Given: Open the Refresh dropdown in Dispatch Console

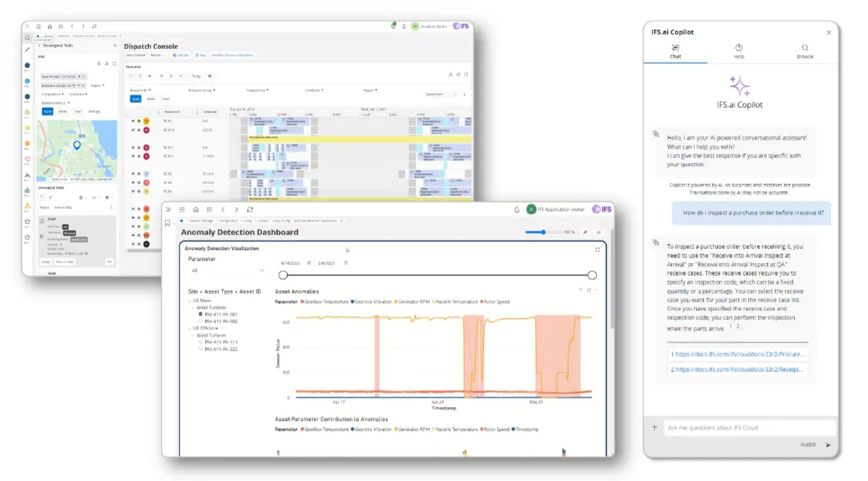Looking at the screenshot, I should tap(158, 55).
